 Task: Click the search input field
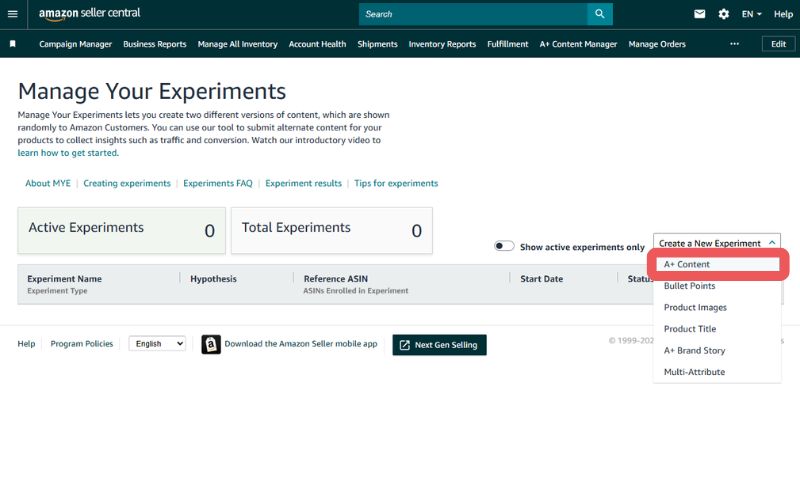(x=473, y=14)
